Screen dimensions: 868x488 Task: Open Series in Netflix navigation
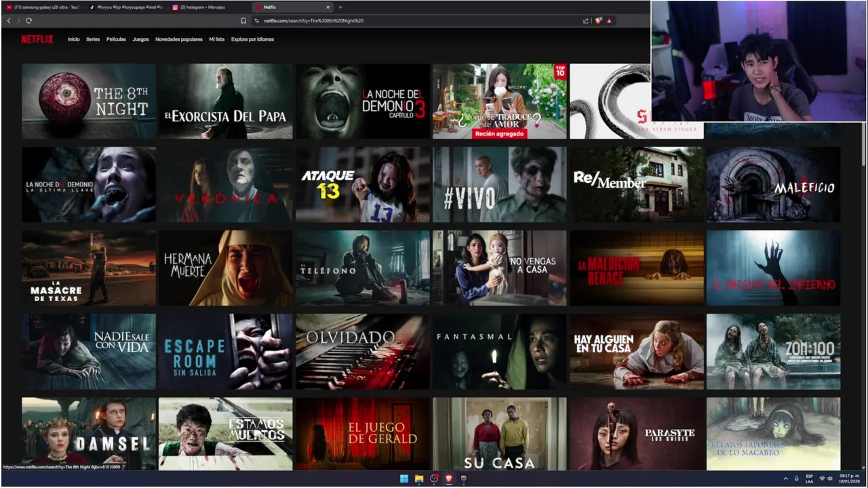93,39
